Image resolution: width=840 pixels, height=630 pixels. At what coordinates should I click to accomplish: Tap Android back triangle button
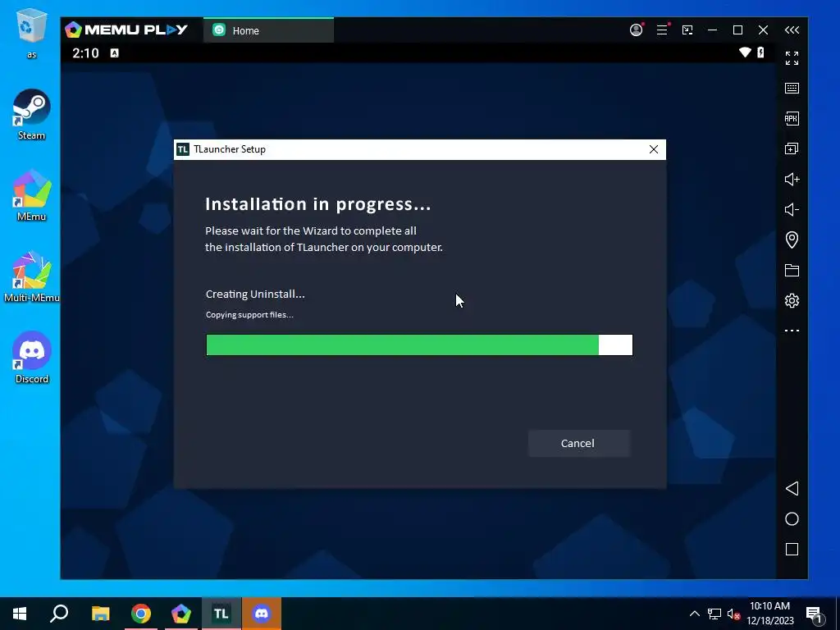coord(792,489)
